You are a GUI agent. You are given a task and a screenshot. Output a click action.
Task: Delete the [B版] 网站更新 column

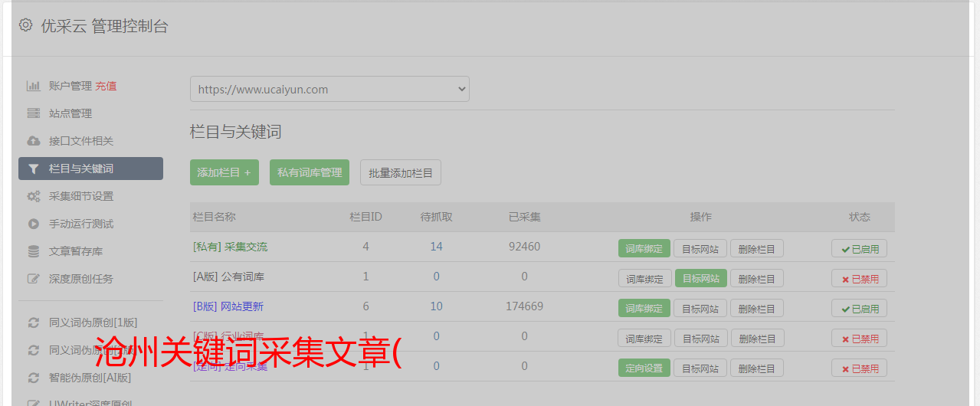click(x=757, y=308)
